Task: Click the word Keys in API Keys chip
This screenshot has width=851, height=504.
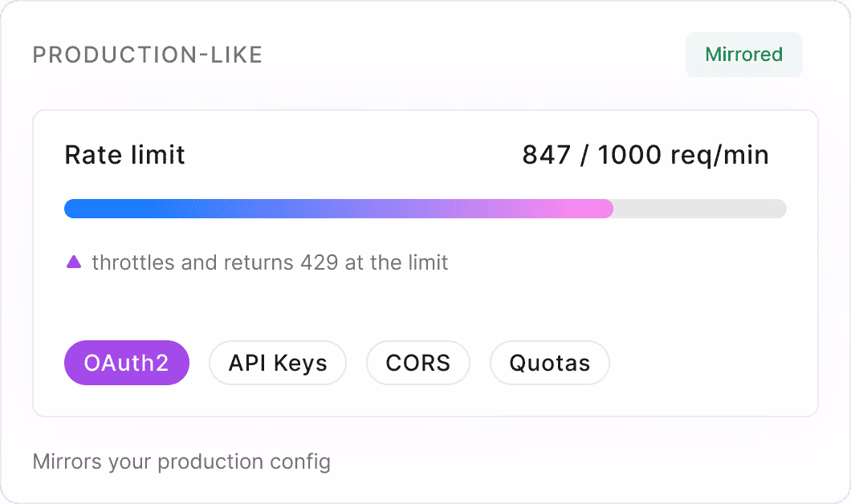Action: point(300,363)
